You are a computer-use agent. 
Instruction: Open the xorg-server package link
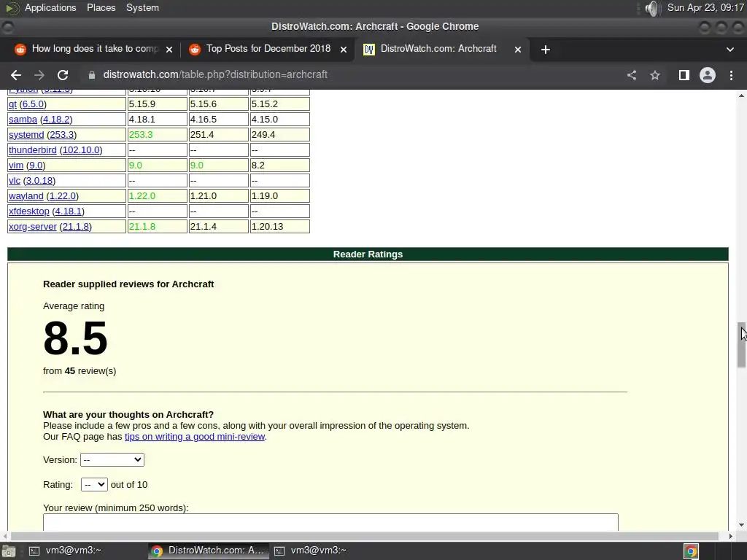pos(32,226)
